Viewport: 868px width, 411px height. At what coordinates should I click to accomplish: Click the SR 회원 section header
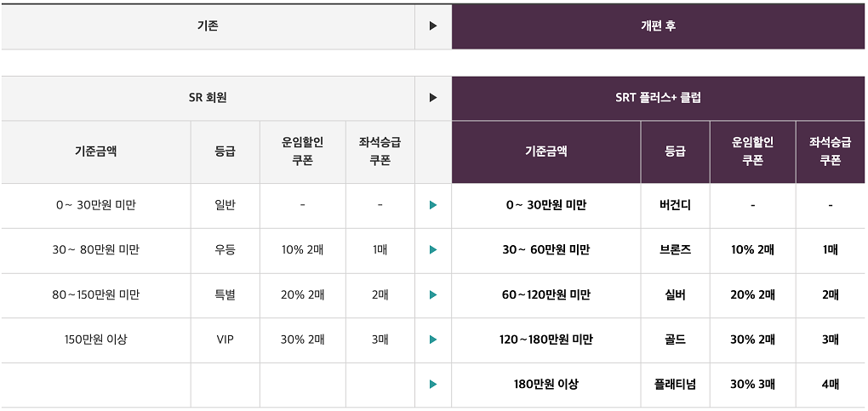point(208,98)
